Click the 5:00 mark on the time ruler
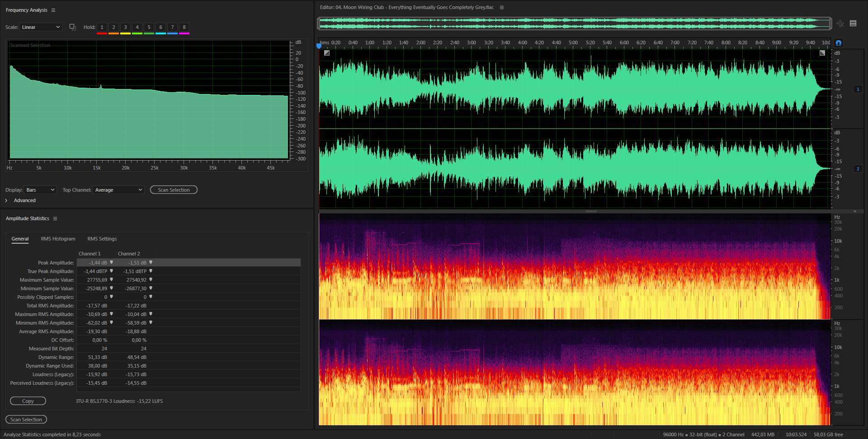 (x=573, y=42)
